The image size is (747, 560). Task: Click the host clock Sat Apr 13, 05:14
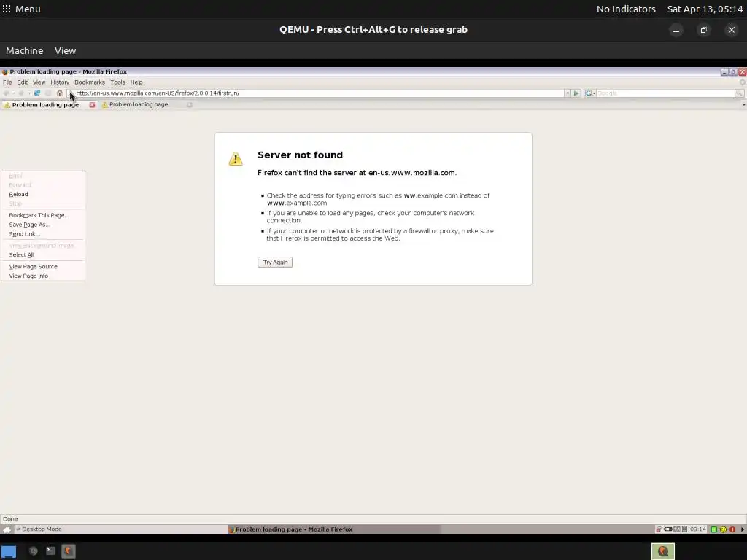[x=705, y=9]
